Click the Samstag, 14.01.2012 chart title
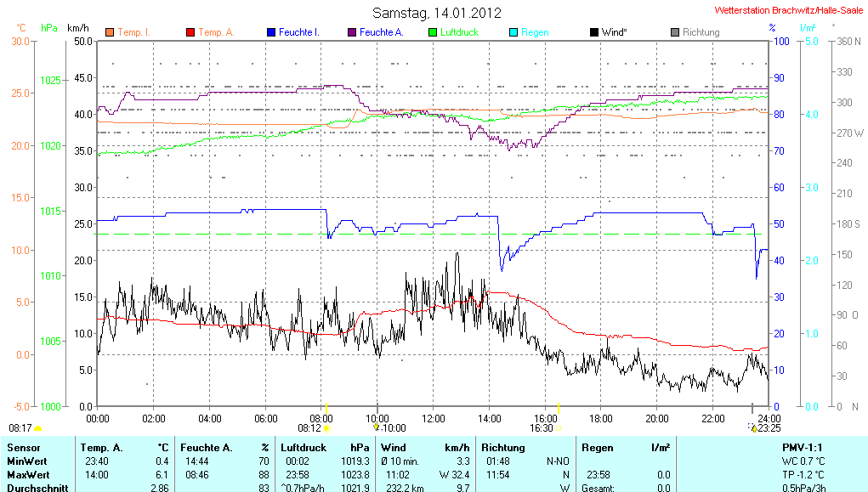This screenshot has height=492, width=868. tap(437, 13)
